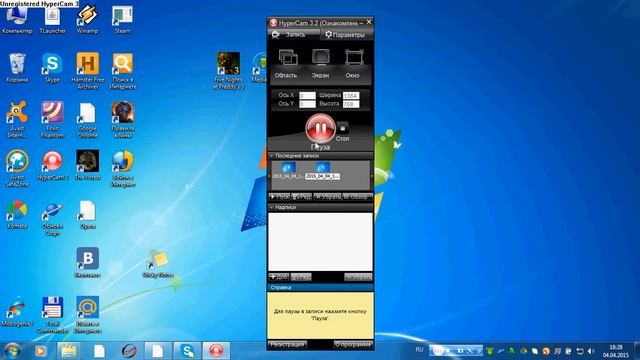Open the clock showing 04.04.2015
640x360 pixels.
tap(616, 351)
